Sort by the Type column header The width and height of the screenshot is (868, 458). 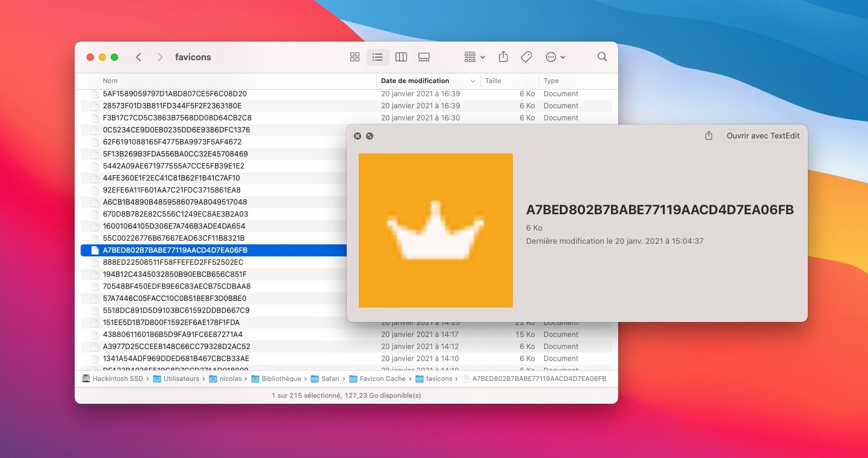(x=551, y=81)
